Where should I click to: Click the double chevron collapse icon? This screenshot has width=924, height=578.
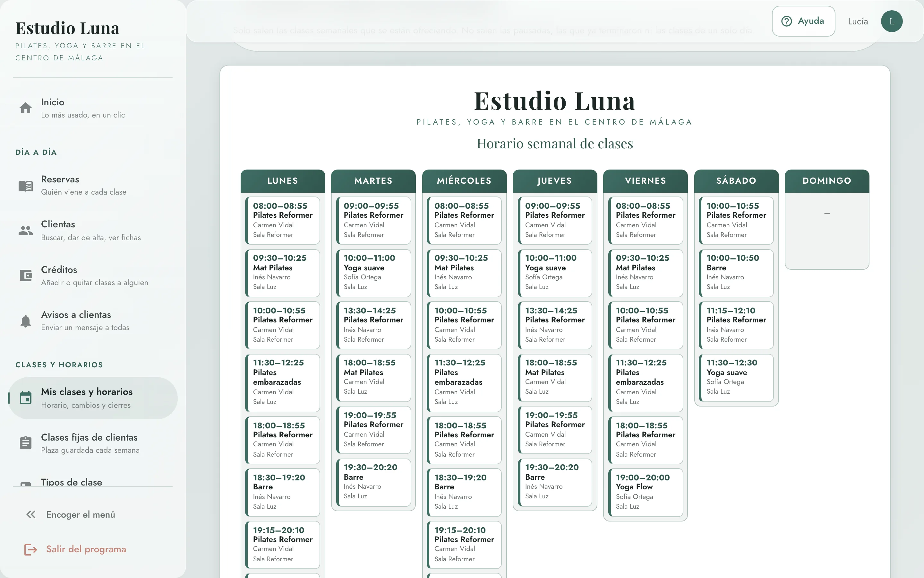pyautogui.click(x=31, y=514)
